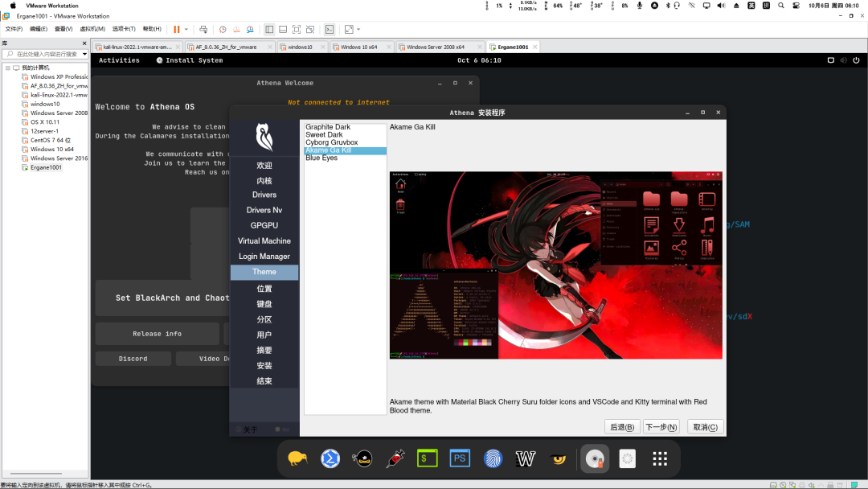Screen dimensions: 868x489
Task: Select the Cyborg Gruvbox theme
Action: pyautogui.click(x=345, y=142)
